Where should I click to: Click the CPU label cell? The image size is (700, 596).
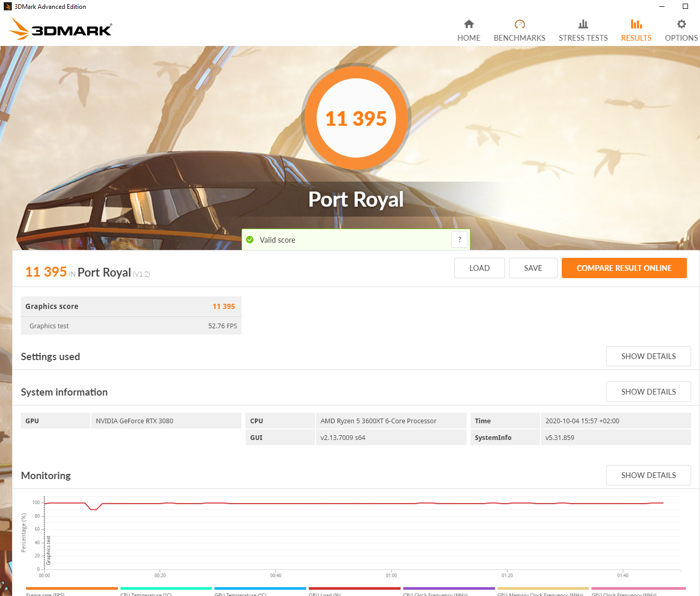click(280, 421)
